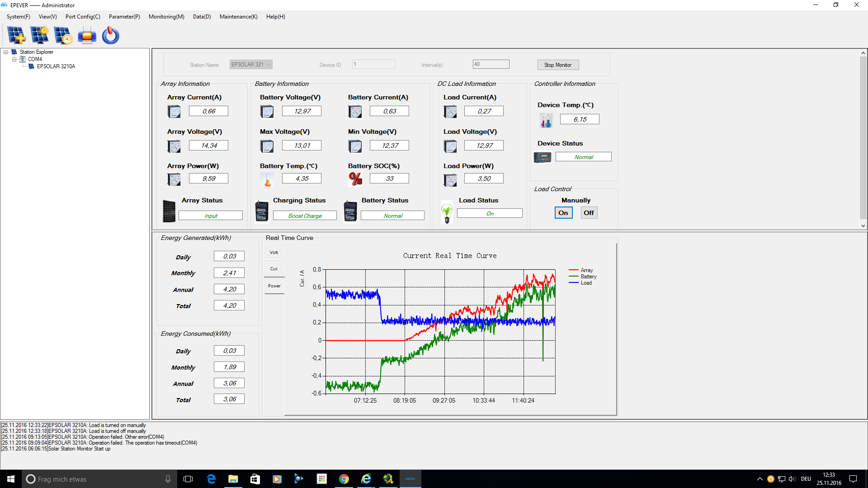
Task: Open the Parameter(P) menu
Action: 124,17
